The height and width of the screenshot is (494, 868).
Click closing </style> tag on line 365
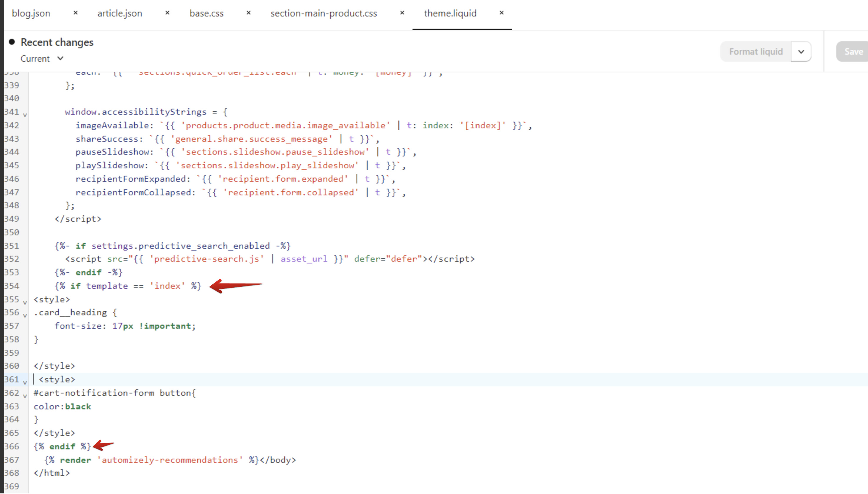54,433
